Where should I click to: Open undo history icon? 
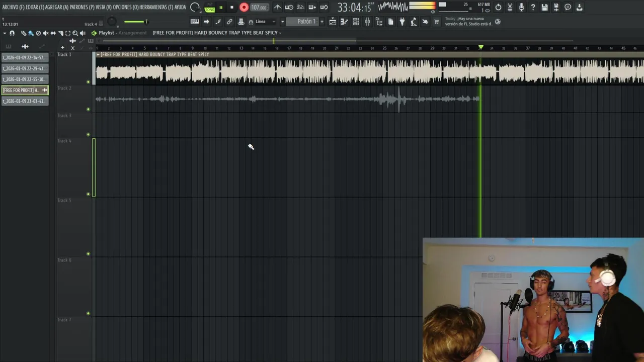click(x=498, y=8)
